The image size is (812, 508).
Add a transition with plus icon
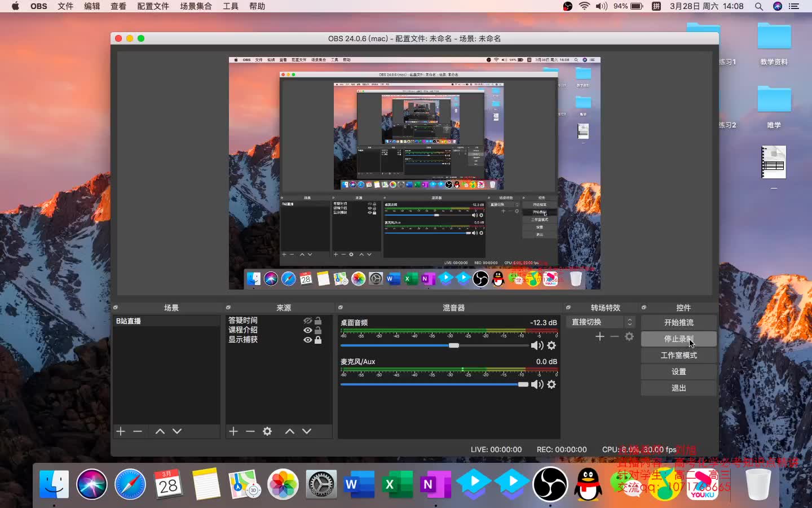point(600,336)
